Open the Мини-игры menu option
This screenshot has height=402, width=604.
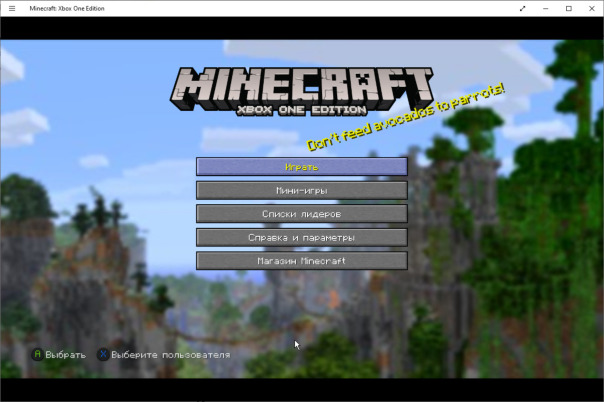click(x=302, y=190)
